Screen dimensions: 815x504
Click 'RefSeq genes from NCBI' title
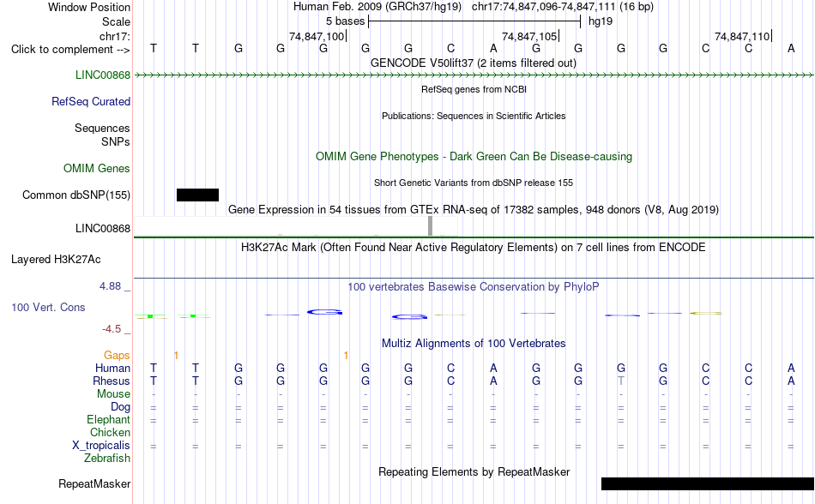pyautogui.click(x=474, y=89)
